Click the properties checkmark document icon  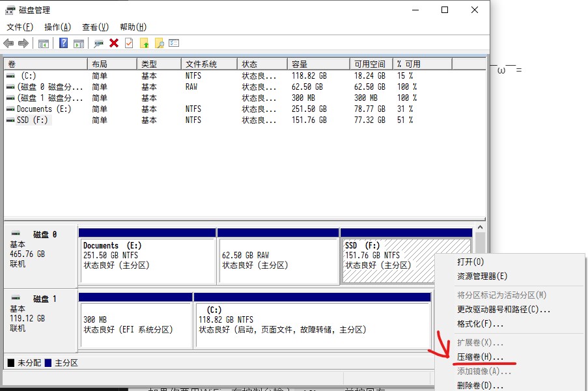pyautogui.click(x=129, y=43)
